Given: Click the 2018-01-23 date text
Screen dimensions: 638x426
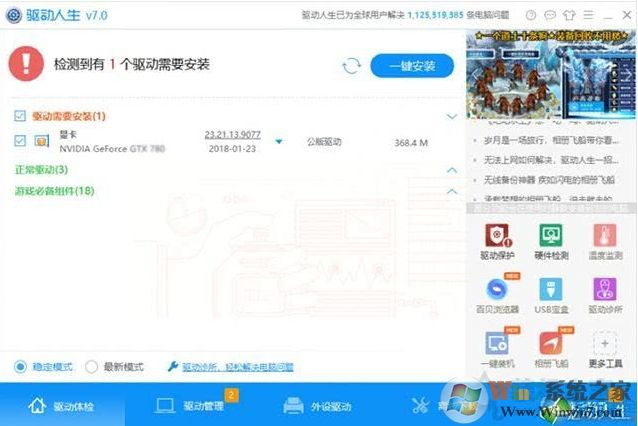Looking at the screenshot, I should (x=232, y=149).
